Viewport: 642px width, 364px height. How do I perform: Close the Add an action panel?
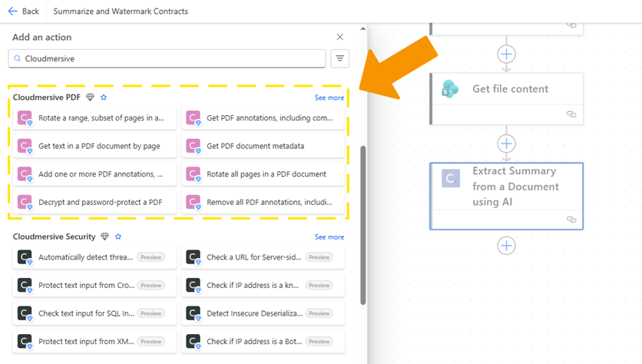tap(340, 37)
